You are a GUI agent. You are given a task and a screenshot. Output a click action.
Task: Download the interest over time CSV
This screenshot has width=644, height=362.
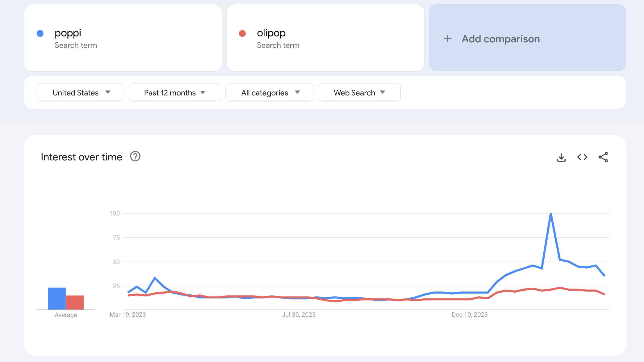click(x=561, y=157)
